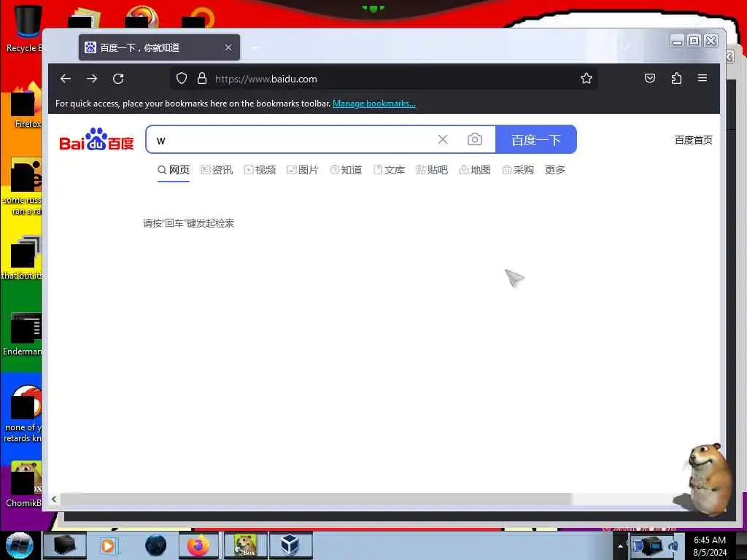Click the Baidu logo

(96, 139)
